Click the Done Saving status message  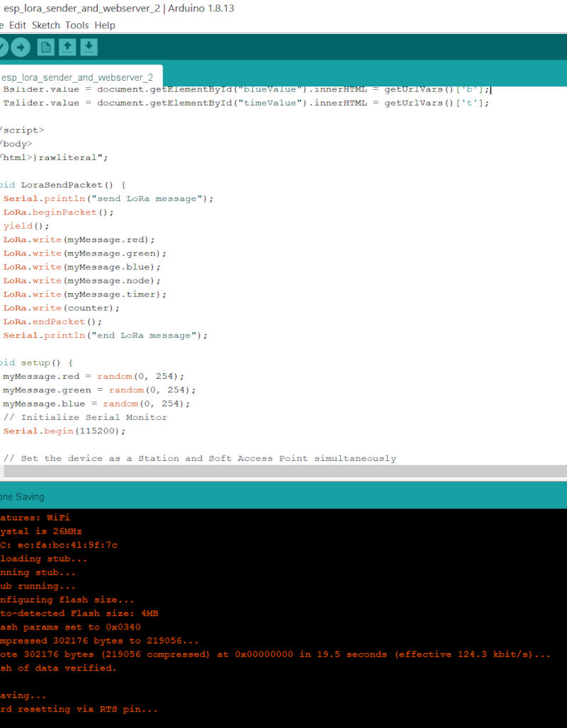23,497
